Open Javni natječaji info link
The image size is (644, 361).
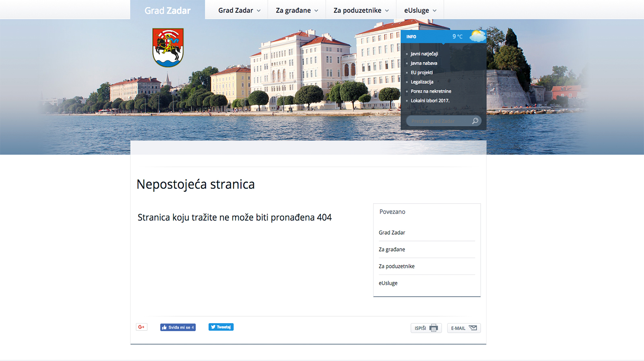click(424, 54)
